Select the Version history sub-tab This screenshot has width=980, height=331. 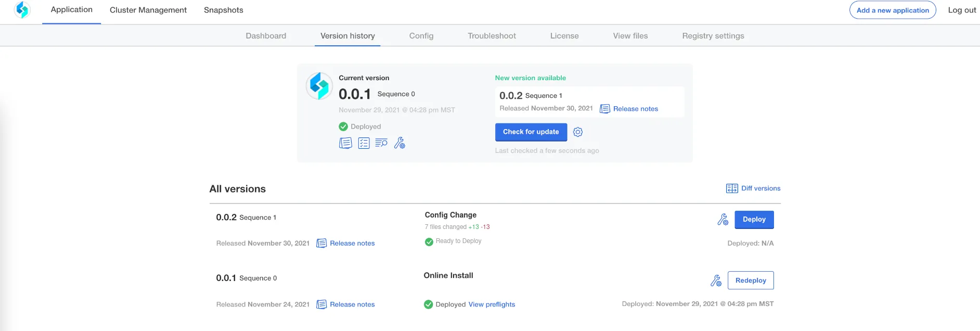(x=347, y=36)
